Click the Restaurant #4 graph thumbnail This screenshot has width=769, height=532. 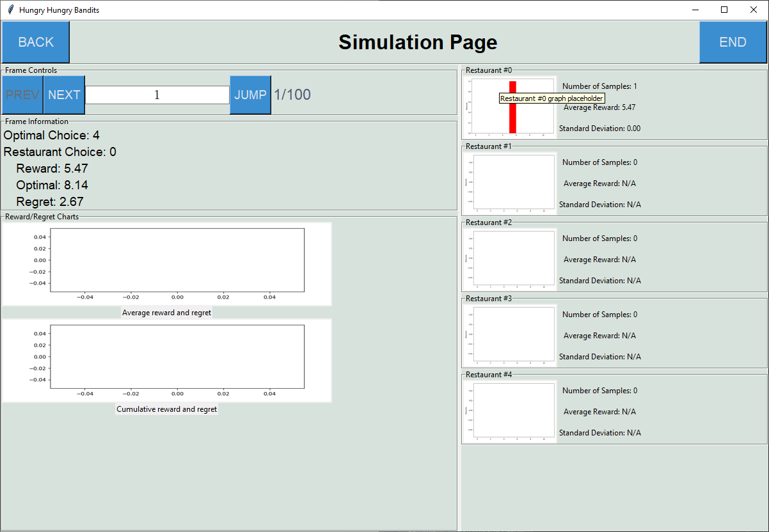pos(509,411)
